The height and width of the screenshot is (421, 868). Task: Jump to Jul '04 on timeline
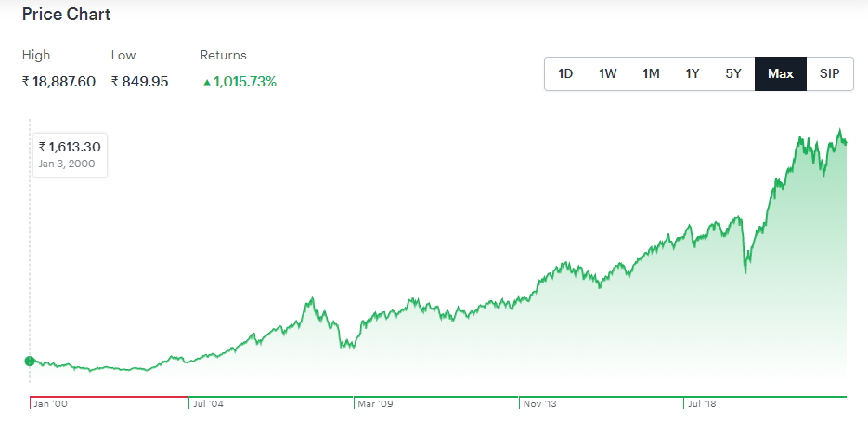(207, 404)
